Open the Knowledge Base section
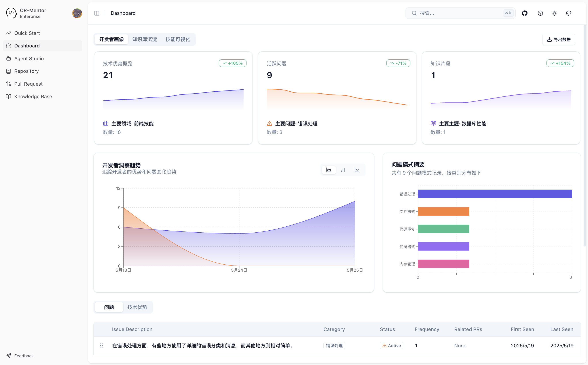 [33, 96]
